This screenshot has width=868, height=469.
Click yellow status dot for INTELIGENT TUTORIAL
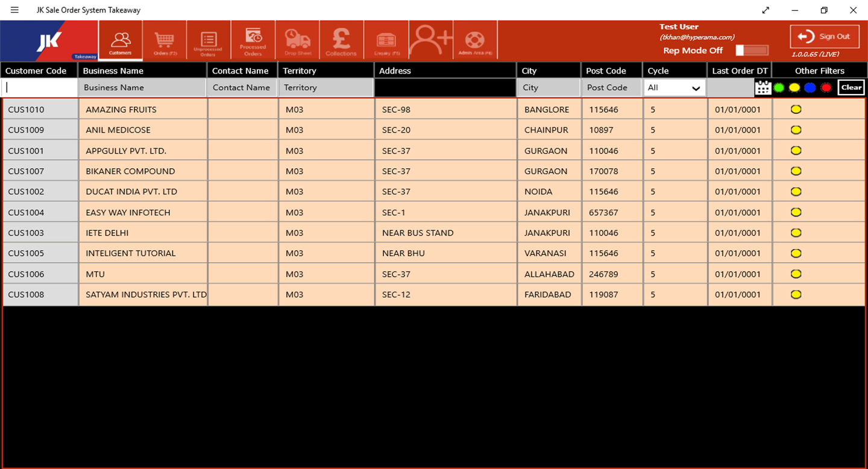796,253
